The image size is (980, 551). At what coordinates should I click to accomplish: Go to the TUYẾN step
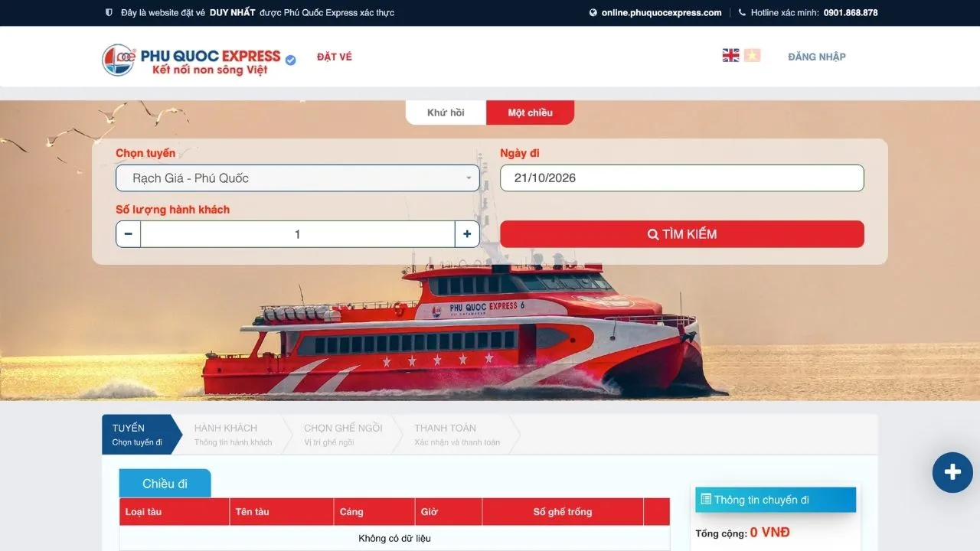(138, 435)
